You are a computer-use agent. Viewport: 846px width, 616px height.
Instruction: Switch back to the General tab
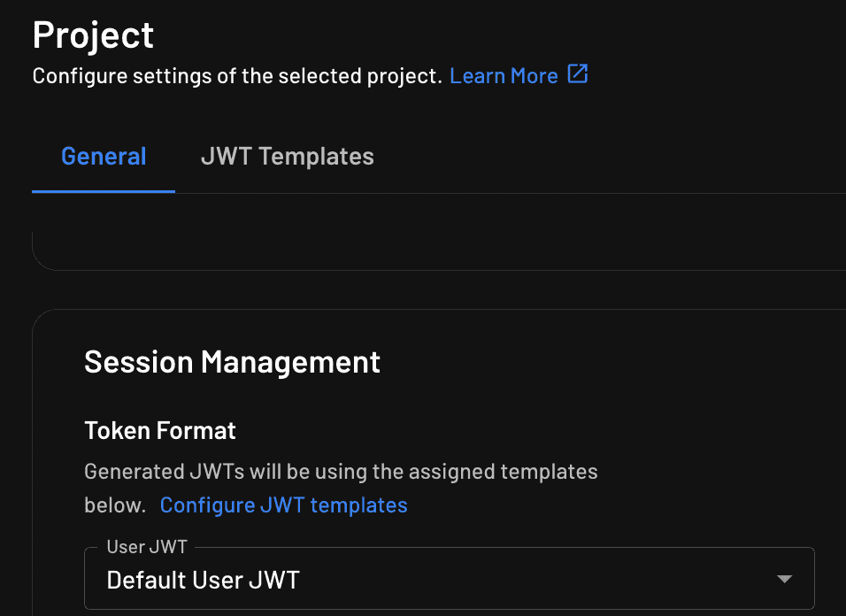tap(104, 156)
